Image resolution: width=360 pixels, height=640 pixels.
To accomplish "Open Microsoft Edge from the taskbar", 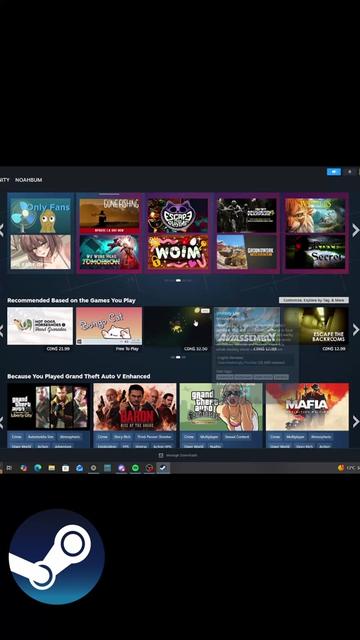I will coord(38,468).
